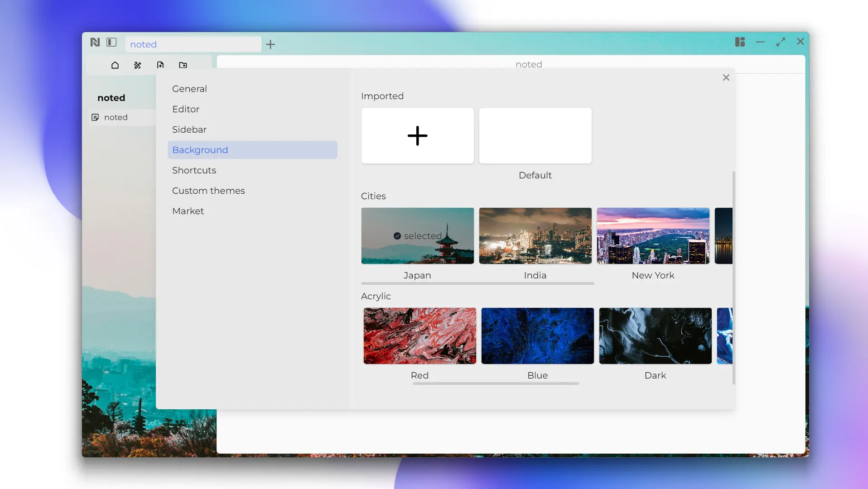Import a new background image
This screenshot has height=489, width=868.
[x=418, y=136]
